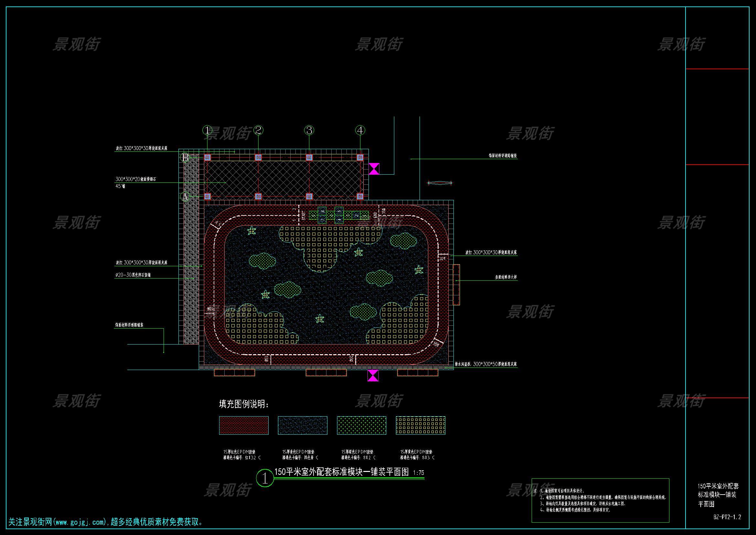
Task: Click bench rectangle on track's right side
Action: tap(456, 285)
